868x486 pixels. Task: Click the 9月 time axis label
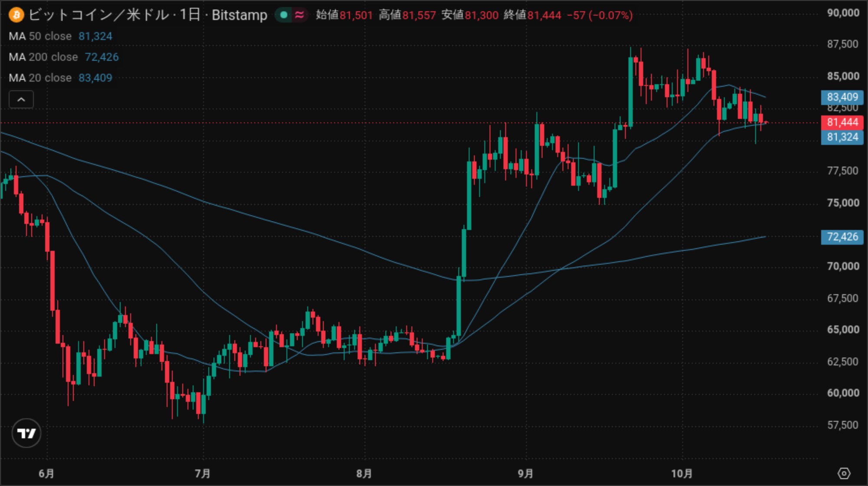coord(526,473)
